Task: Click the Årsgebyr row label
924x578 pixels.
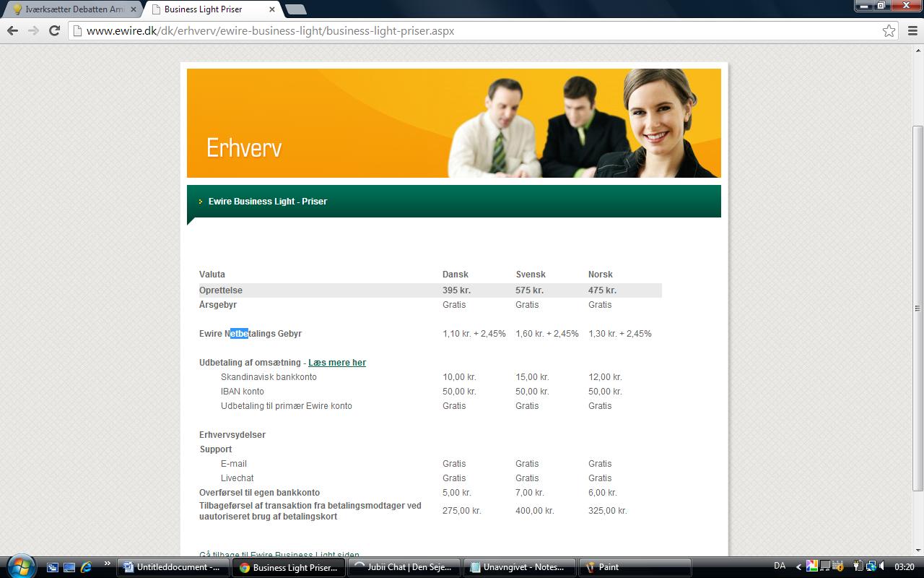Action: (218, 305)
